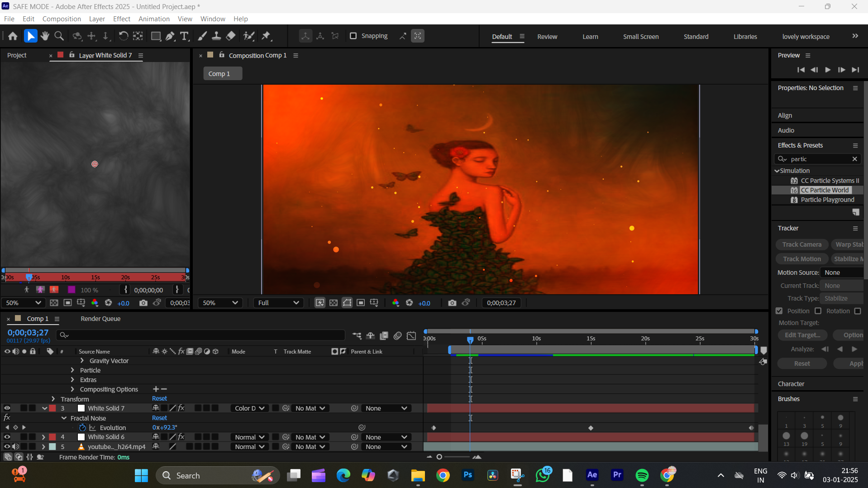Image resolution: width=868 pixels, height=488 pixels.
Task: Select the Puppet Pin tool
Action: (x=266, y=36)
